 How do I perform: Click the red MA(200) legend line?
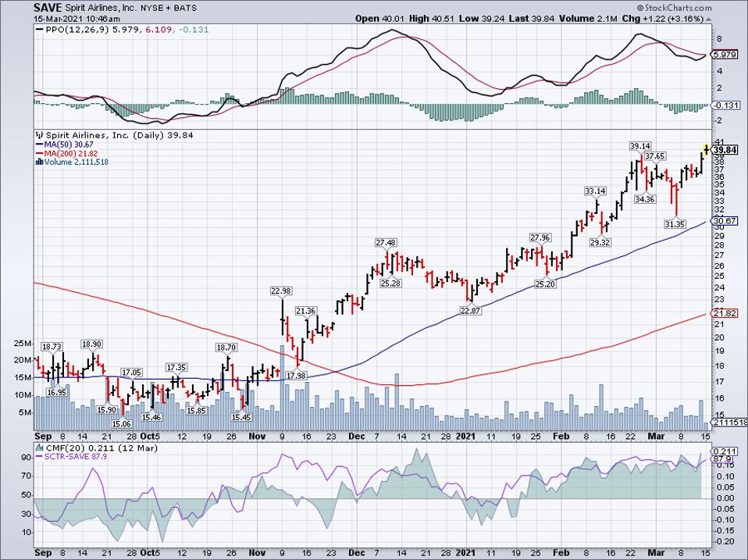click(40, 154)
